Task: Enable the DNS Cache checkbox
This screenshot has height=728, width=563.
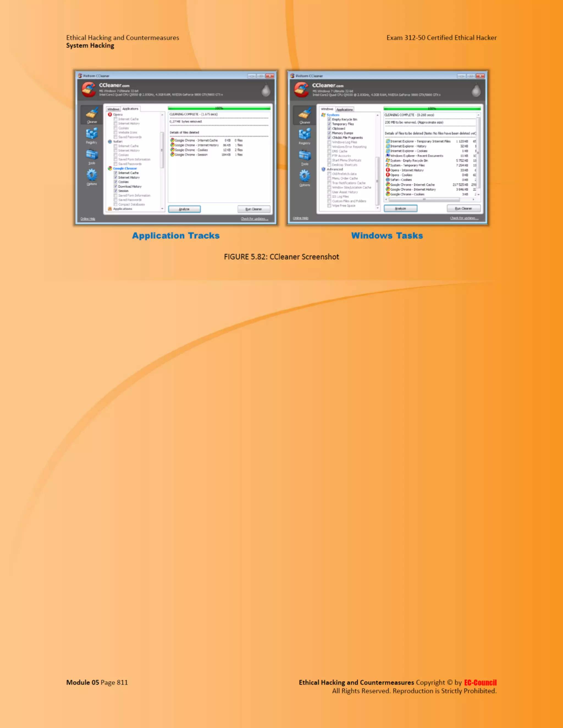Action: 329,151
